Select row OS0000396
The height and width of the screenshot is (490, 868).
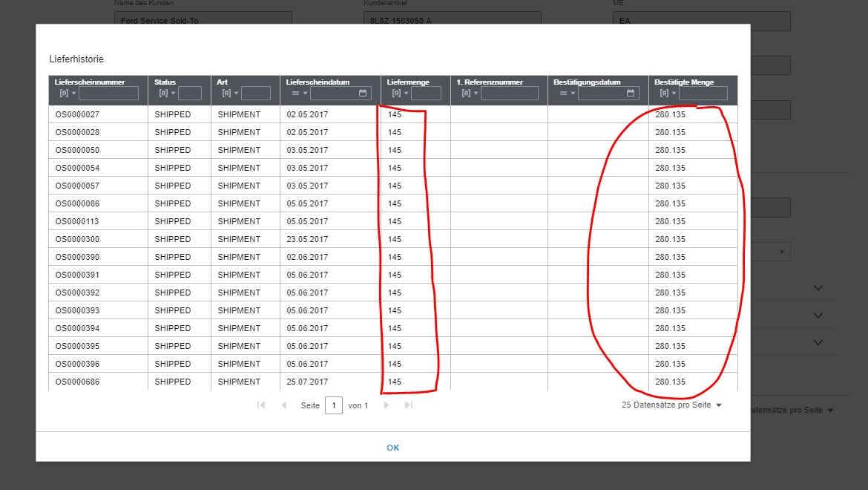click(x=393, y=364)
